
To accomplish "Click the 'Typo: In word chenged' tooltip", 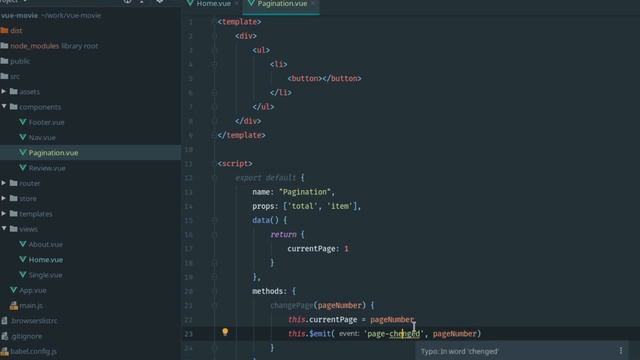I will click(459, 351).
